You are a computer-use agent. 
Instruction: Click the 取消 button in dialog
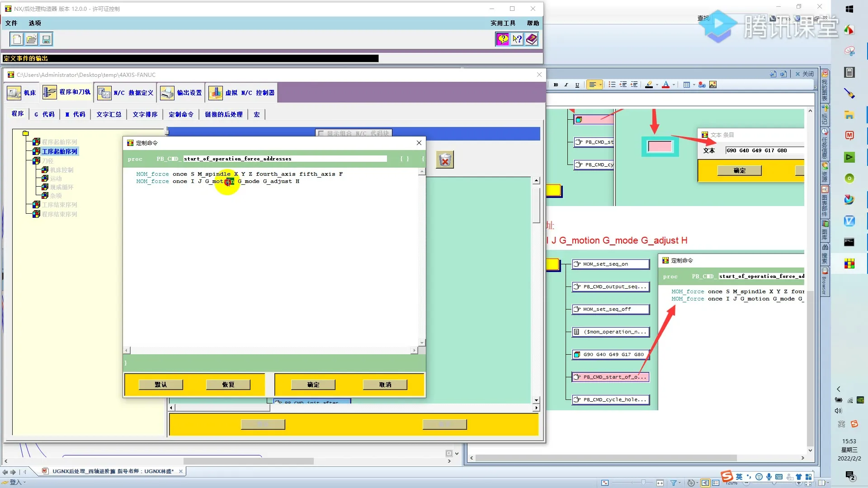(x=385, y=385)
